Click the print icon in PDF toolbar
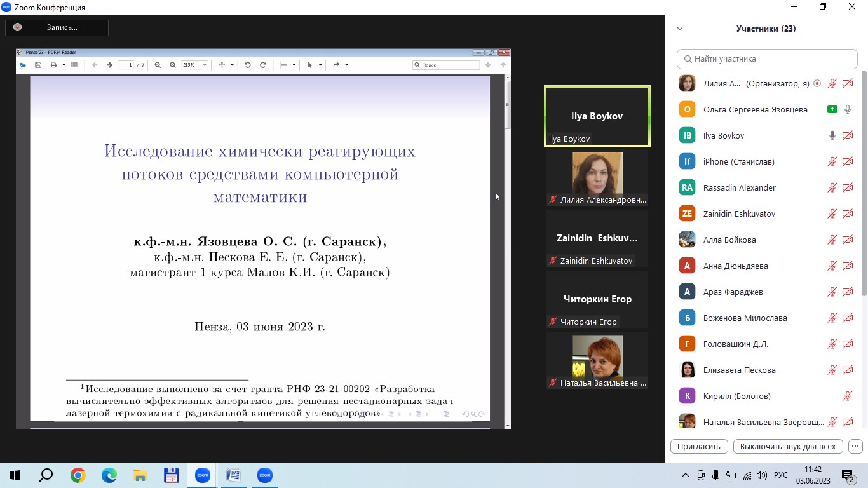This screenshot has width=868, height=488. tap(53, 65)
